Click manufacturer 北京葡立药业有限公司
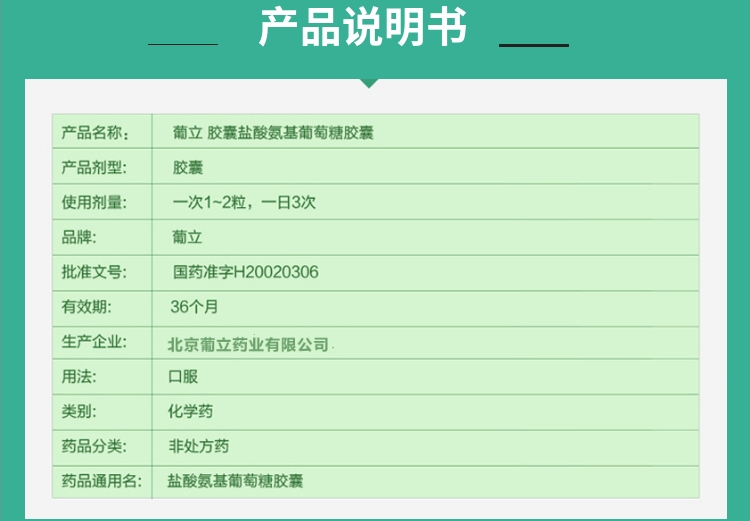Screen dimensions: 750x521 248,344
